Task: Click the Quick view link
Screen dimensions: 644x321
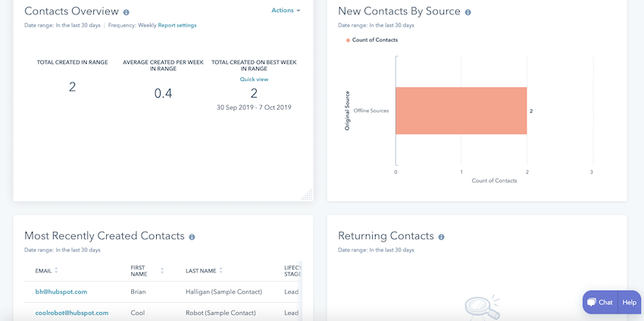Action: [x=254, y=79]
